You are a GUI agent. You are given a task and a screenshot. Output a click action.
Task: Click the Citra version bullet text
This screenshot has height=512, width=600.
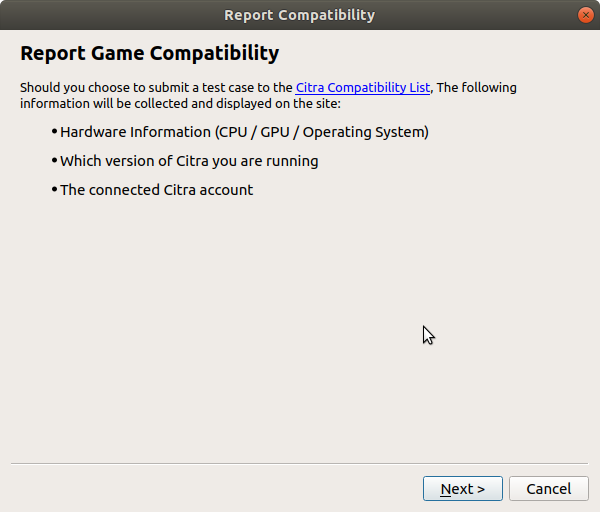point(189,161)
